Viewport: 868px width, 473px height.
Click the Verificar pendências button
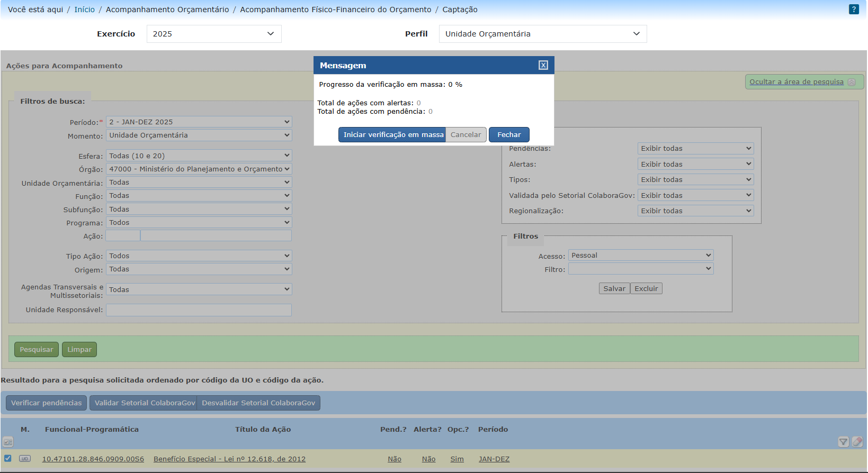(47, 403)
